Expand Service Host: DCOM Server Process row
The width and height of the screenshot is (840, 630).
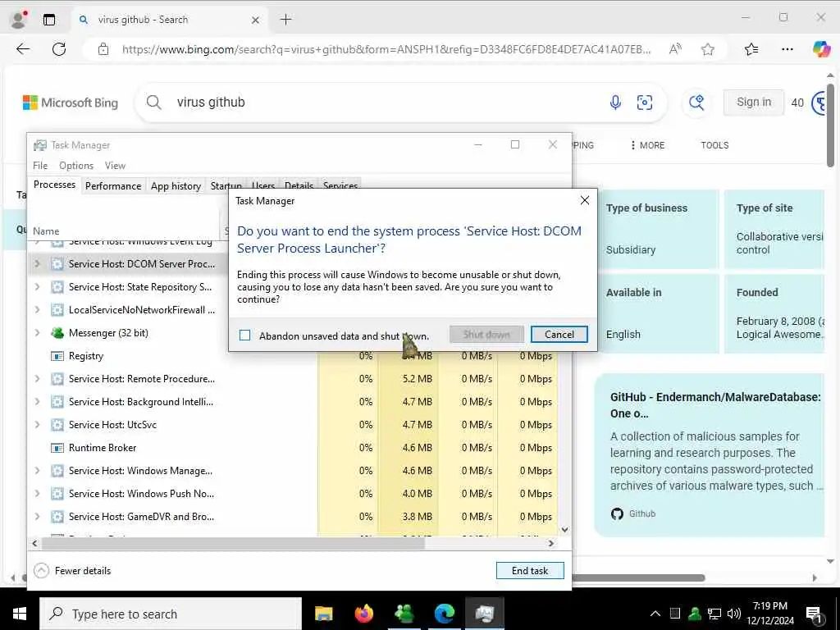[x=37, y=263]
